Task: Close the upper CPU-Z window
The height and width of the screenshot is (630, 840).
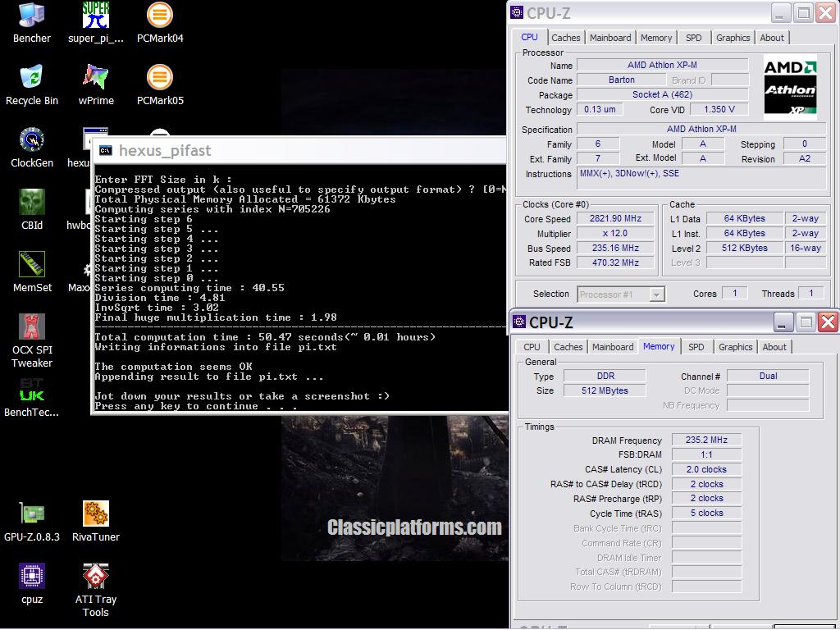Action: pyautogui.click(x=825, y=13)
